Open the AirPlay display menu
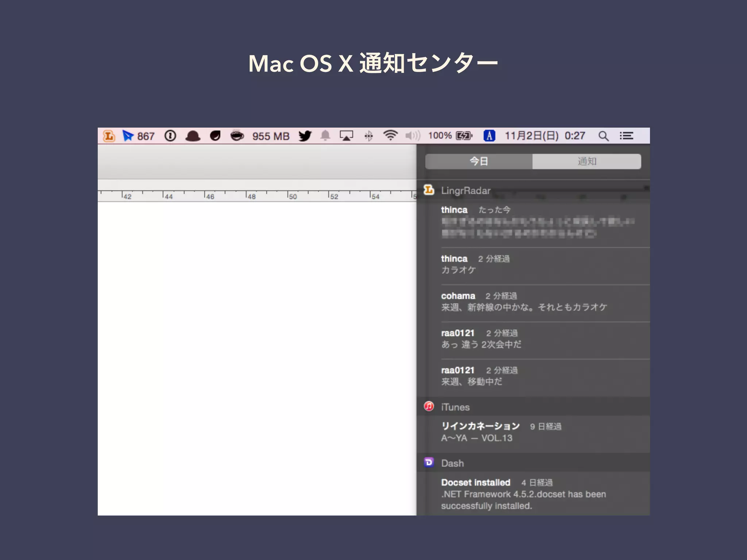Image resolution: width=747 pixels, height=560 pixels. (347, 136)
